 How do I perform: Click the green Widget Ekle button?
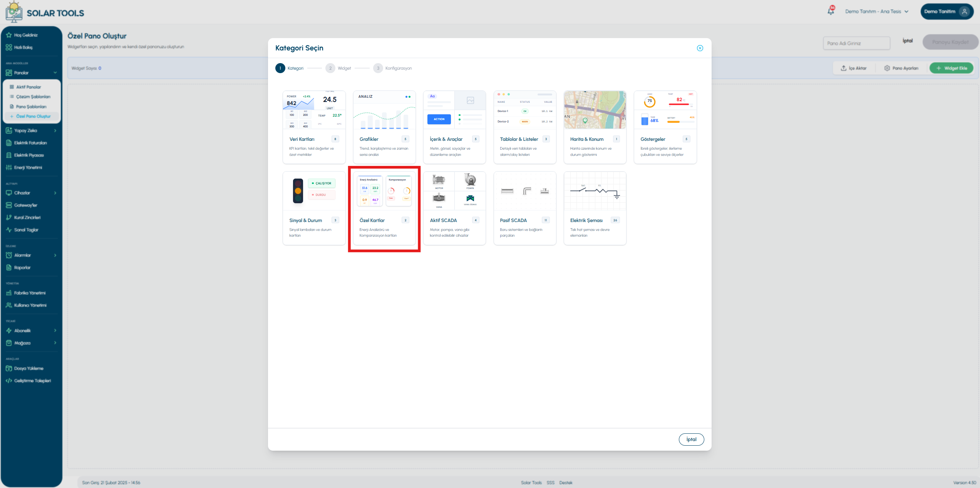pyautogui.click(x=952, y=68)
